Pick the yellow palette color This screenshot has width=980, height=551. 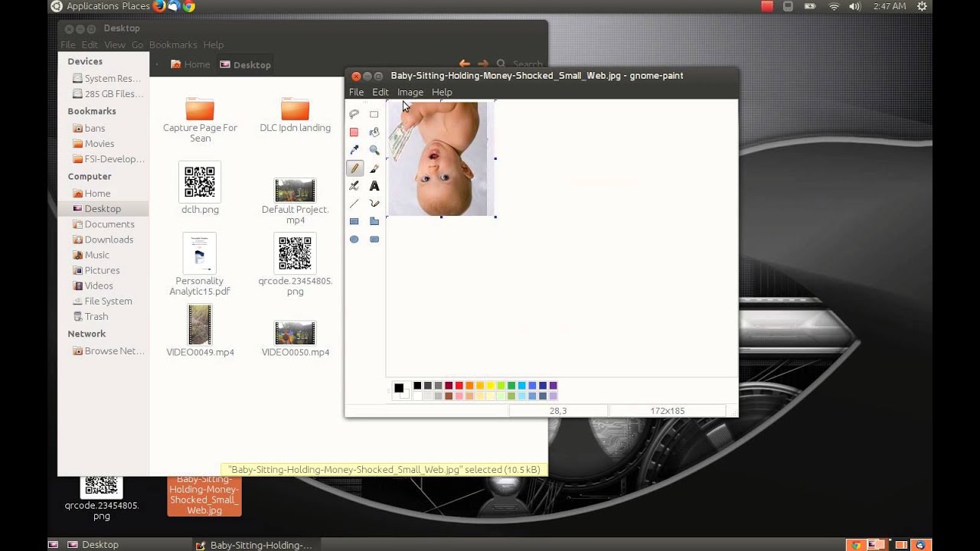(x=490, y=386)
